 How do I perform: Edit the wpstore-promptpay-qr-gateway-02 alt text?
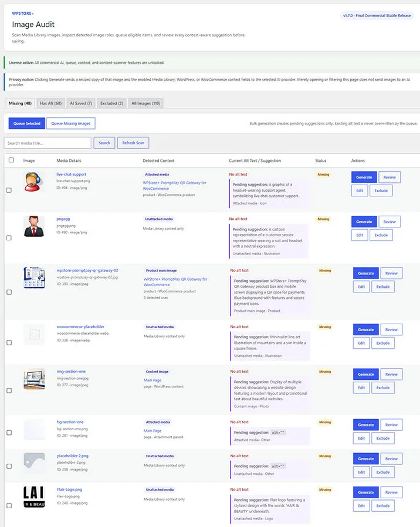[x=361, y=287]
